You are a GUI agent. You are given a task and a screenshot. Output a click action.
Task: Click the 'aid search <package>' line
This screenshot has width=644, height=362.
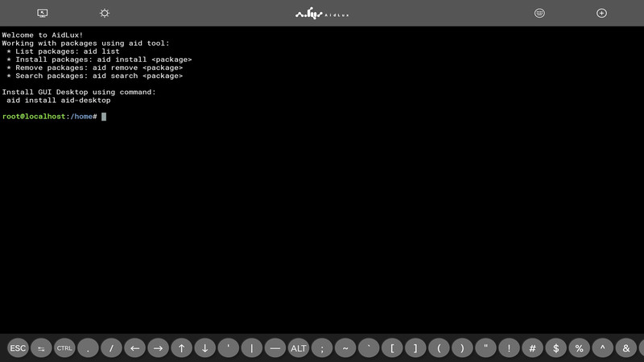point(95,76)
